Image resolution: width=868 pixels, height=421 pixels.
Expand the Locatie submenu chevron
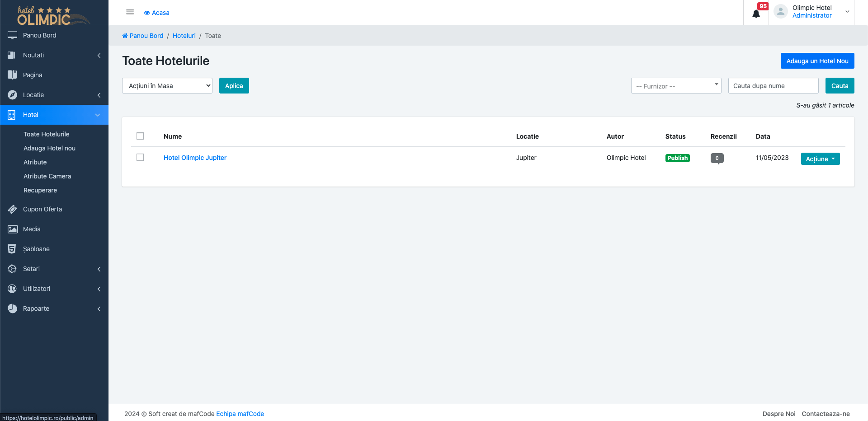coord(99,95)
